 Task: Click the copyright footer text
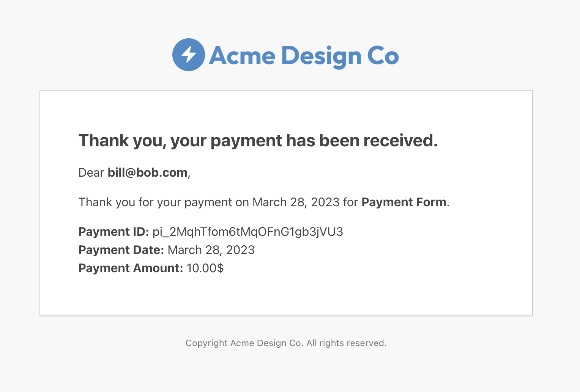pyautogui.click(x=286, y=343)
